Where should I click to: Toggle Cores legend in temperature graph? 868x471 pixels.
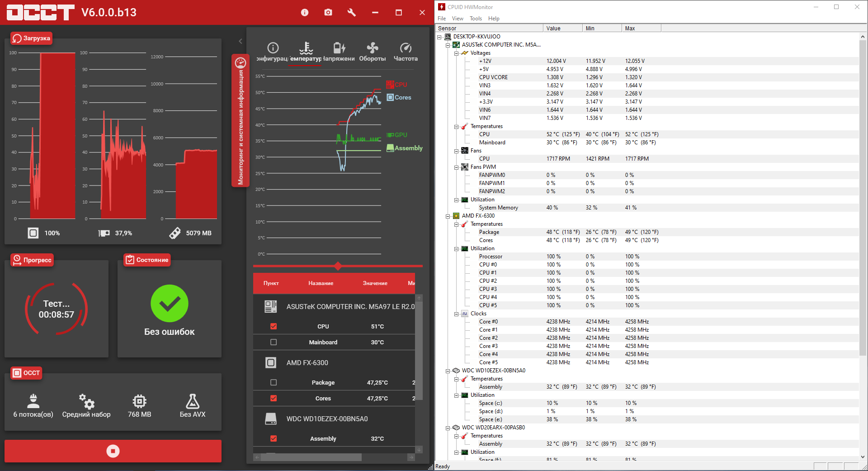click(399, 97)
